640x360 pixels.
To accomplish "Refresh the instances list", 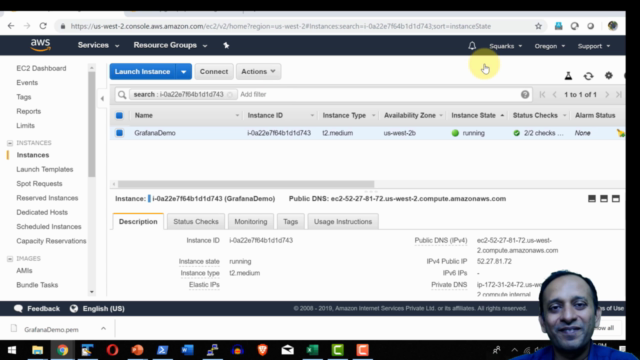I will coord(588,76).
